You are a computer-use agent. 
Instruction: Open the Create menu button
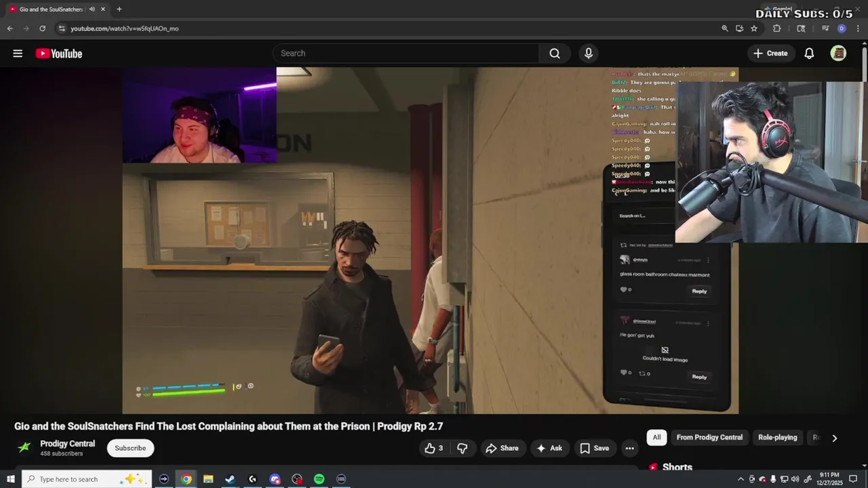770,53
